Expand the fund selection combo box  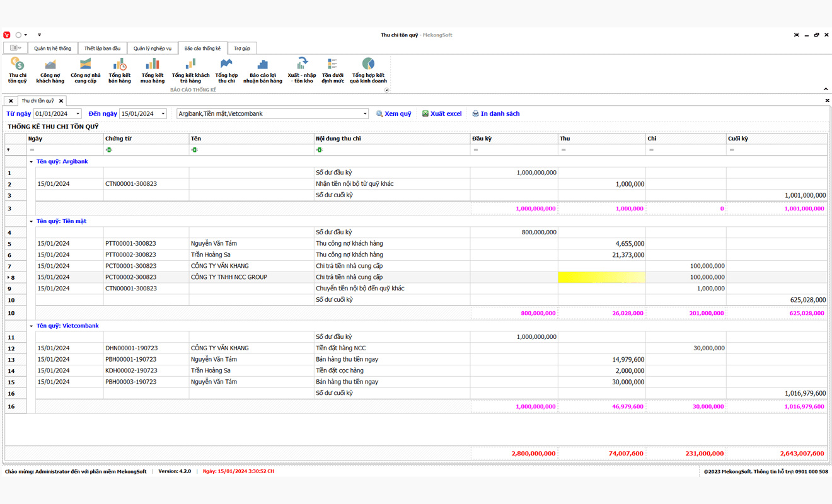tap(364, 114)
